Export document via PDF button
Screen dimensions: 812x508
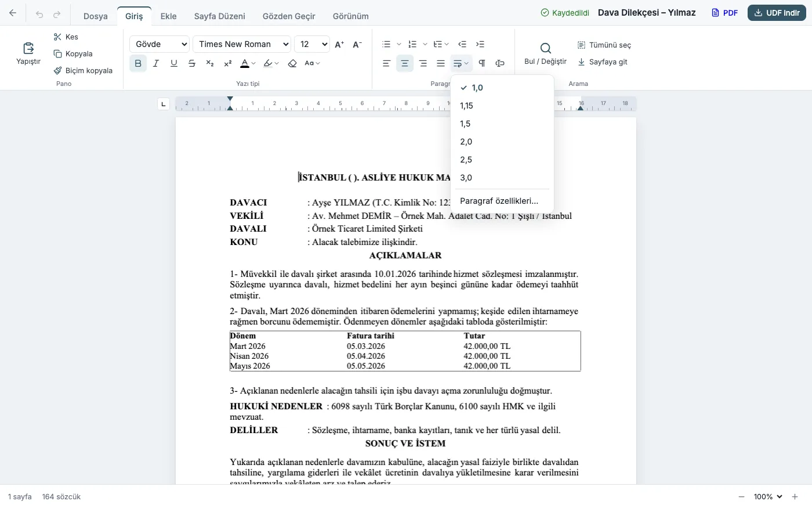click(x=725, y=13)
